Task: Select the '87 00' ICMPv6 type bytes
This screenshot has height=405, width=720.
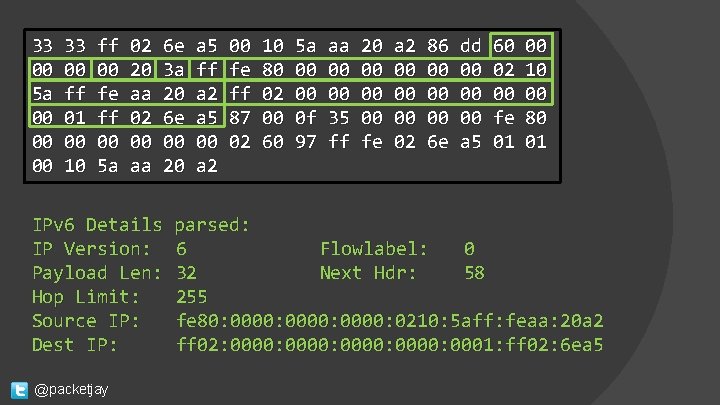Action: [257, 118]
